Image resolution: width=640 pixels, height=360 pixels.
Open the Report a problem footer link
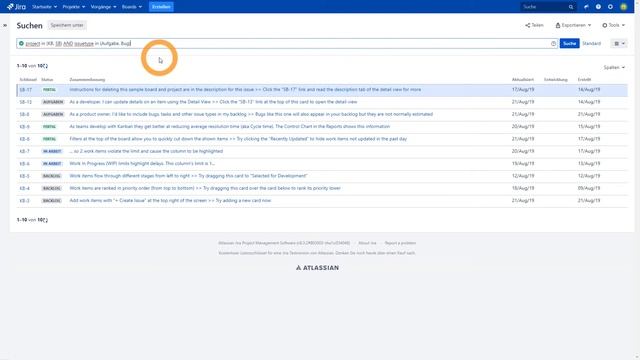click(x=400, y=243)
